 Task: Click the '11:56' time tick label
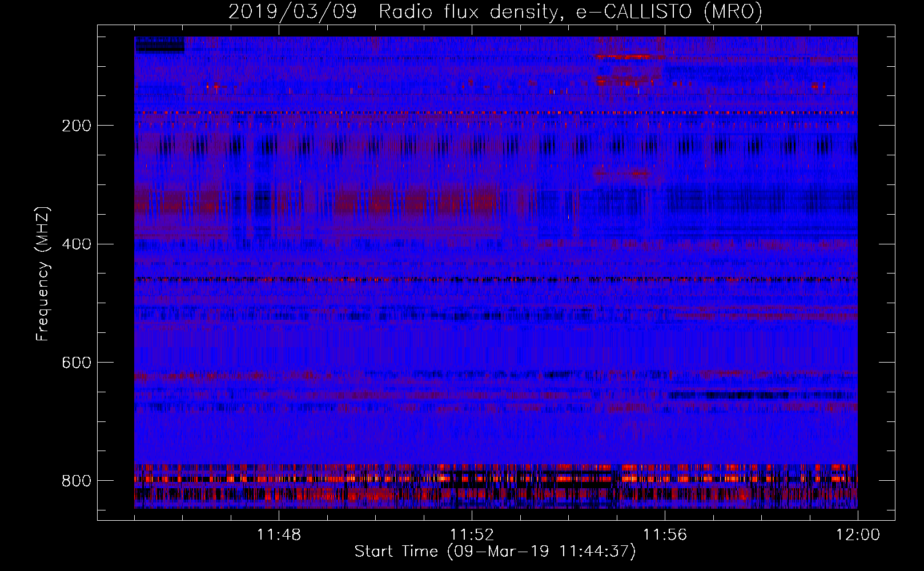(x=665, y=535)
